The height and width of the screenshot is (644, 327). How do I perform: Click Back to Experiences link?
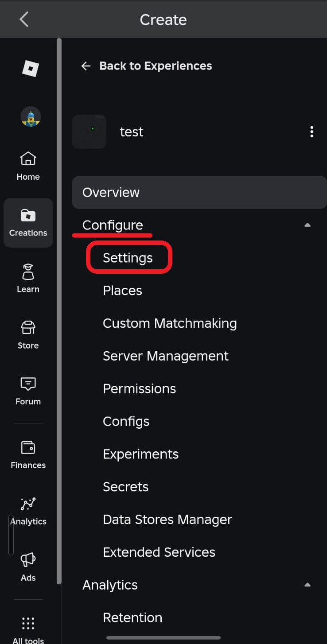(x=147, y=66)
